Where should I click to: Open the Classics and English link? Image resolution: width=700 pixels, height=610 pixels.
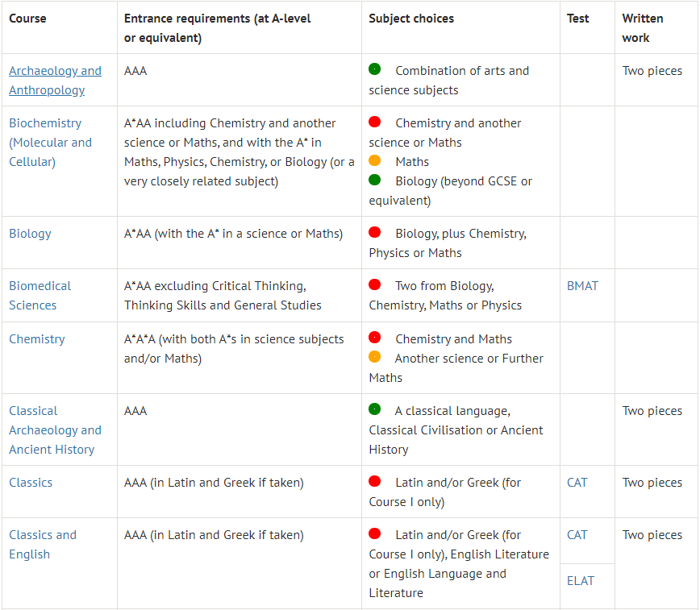[43, 545]
